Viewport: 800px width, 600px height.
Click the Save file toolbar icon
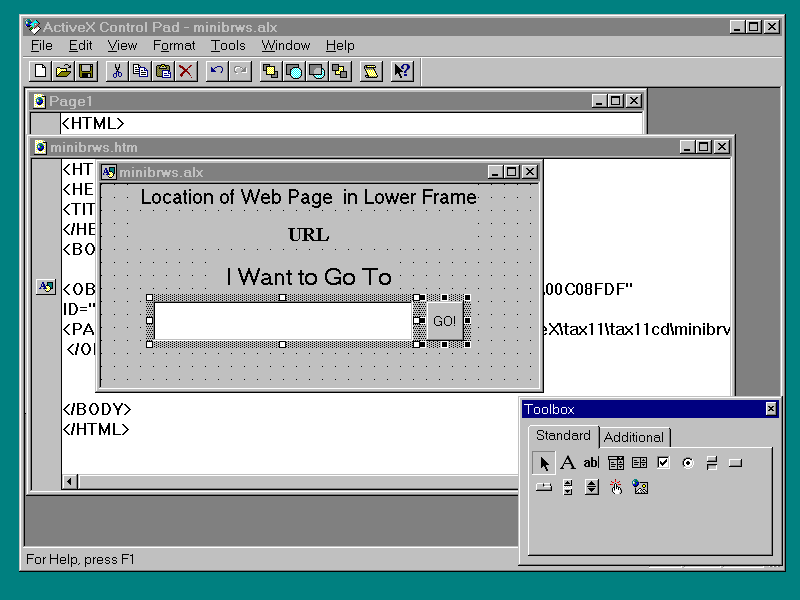(86, 71)
